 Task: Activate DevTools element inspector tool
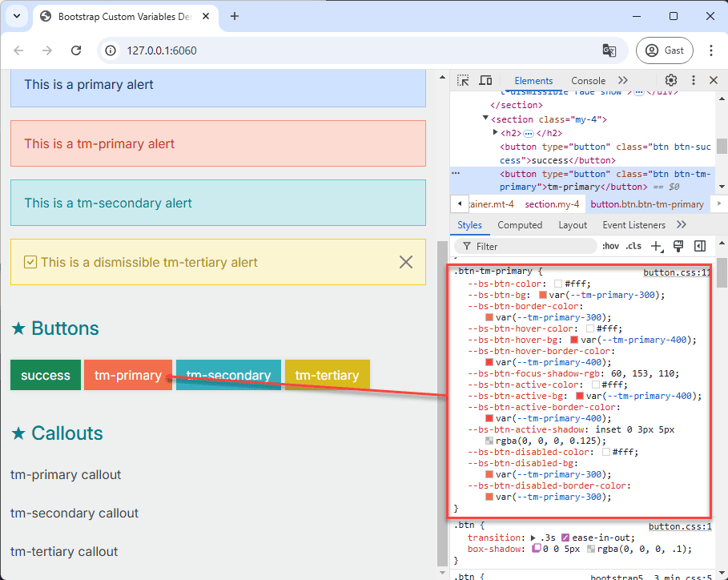[463, 80]
